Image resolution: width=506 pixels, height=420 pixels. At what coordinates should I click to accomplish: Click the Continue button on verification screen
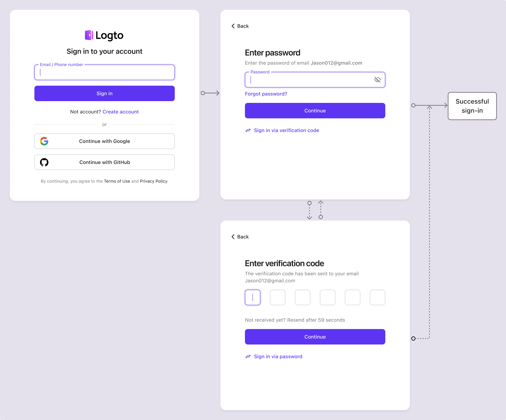pyautogui.click(x=315, y=337)
